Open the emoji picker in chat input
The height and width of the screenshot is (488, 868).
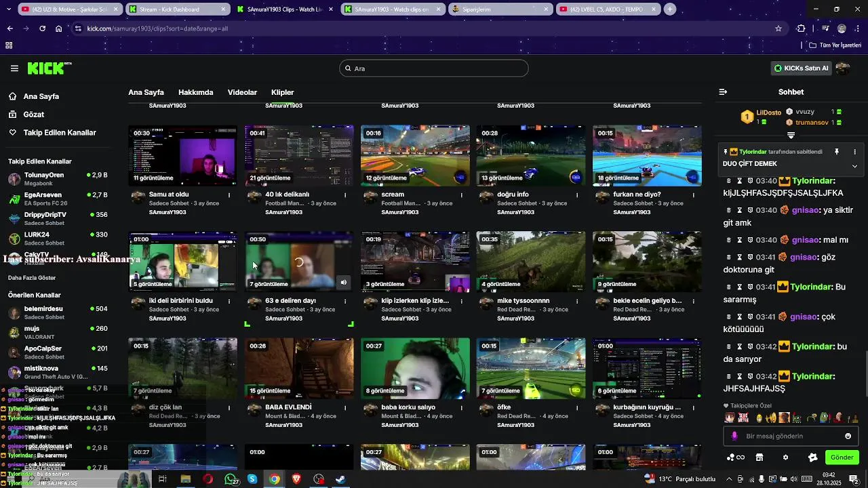point(848,436)
